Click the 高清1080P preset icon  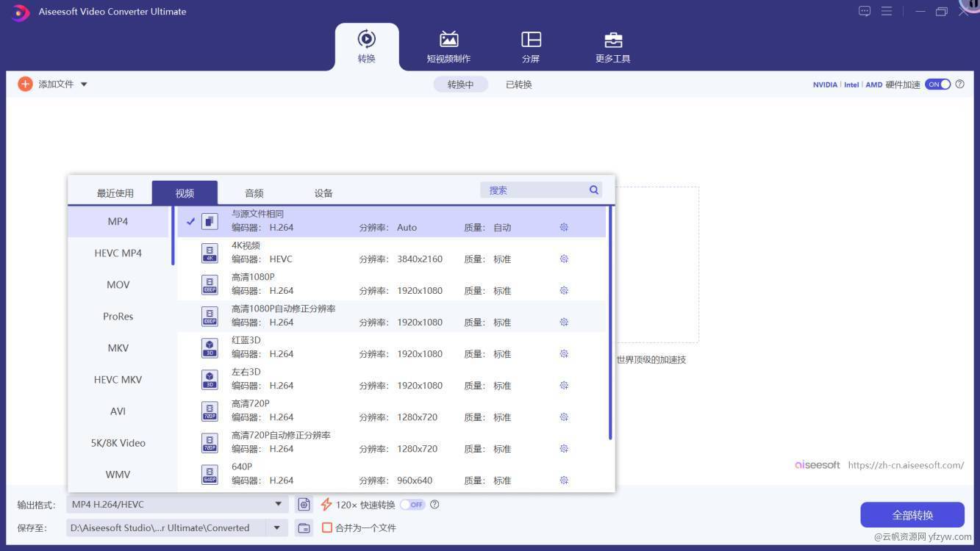click(210, 284)
